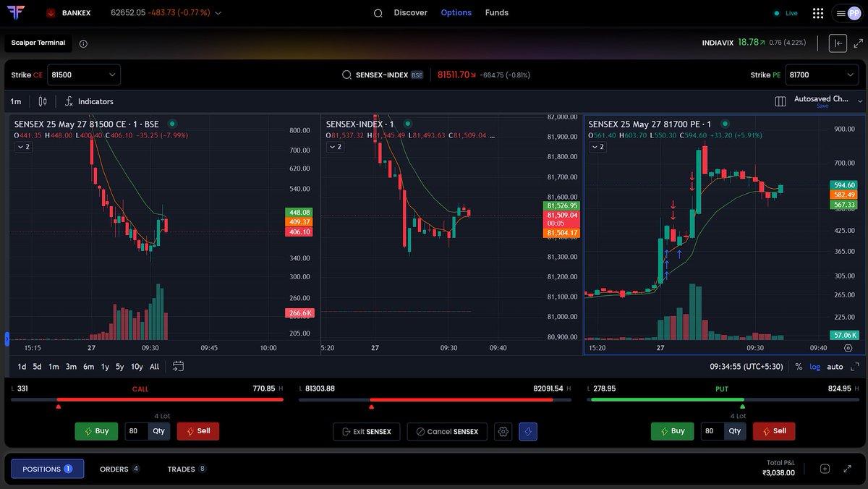868x489 pixels.
Task: Go to the Options page
Action: (x=456, y=13)
